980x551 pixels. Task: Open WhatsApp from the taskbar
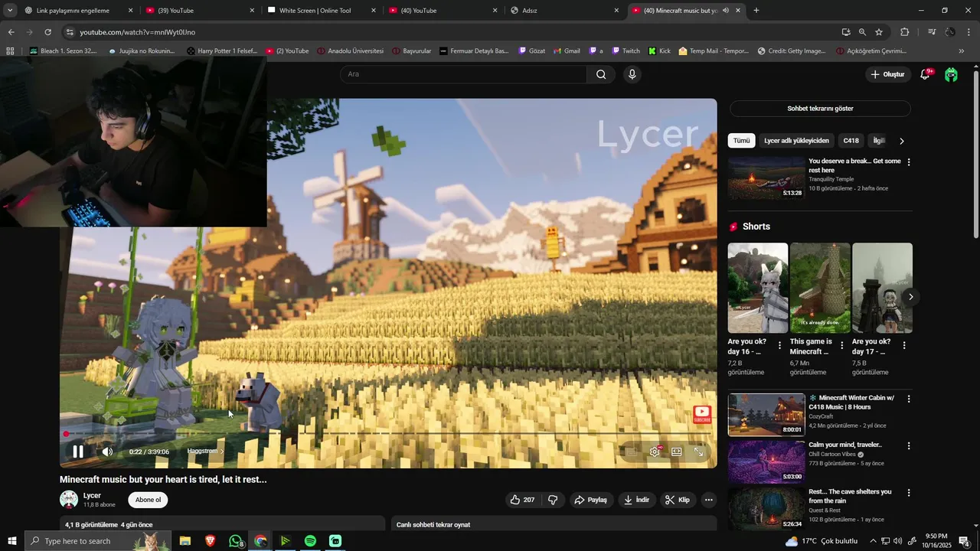pyautogui.click(x=236, y=541)
